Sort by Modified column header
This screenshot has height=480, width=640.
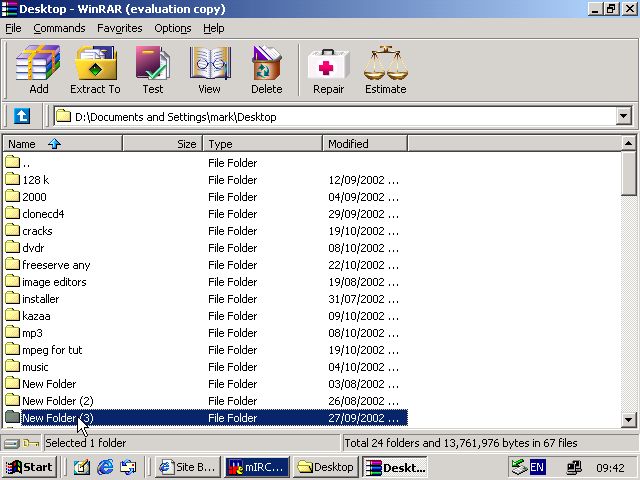[365, 144]
